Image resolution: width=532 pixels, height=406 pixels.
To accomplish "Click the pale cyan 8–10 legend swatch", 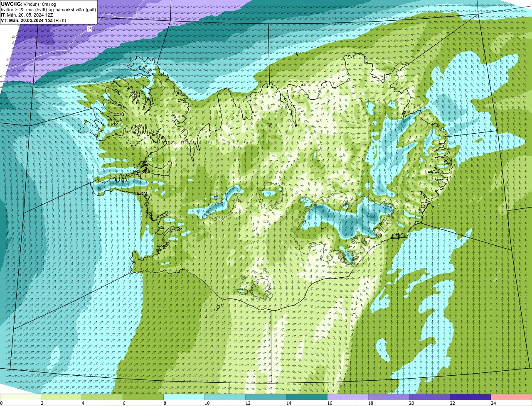I will click(x=185, y=397).
